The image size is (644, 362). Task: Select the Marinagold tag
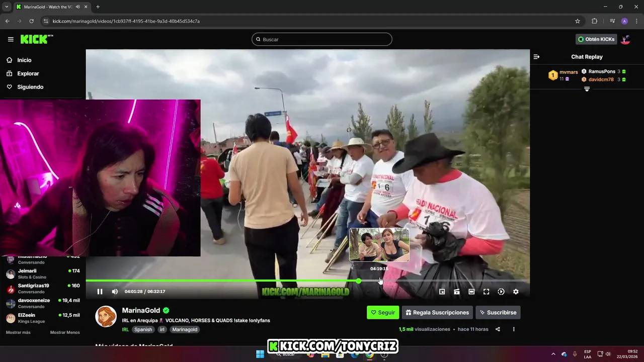pyautogui.click(x=185, y=329)
